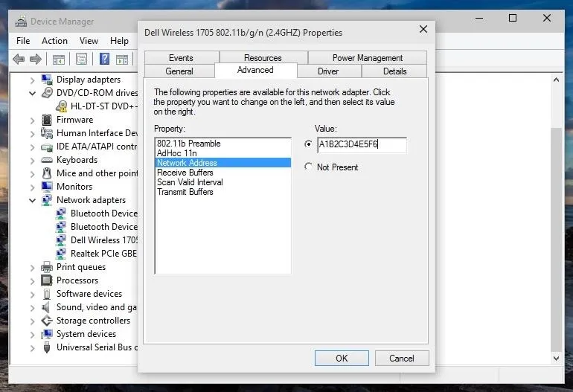This screenshot has height=392, width=573.
Task: Click the Sound, video and game speaker icon
Action: (x=45, y=307)
